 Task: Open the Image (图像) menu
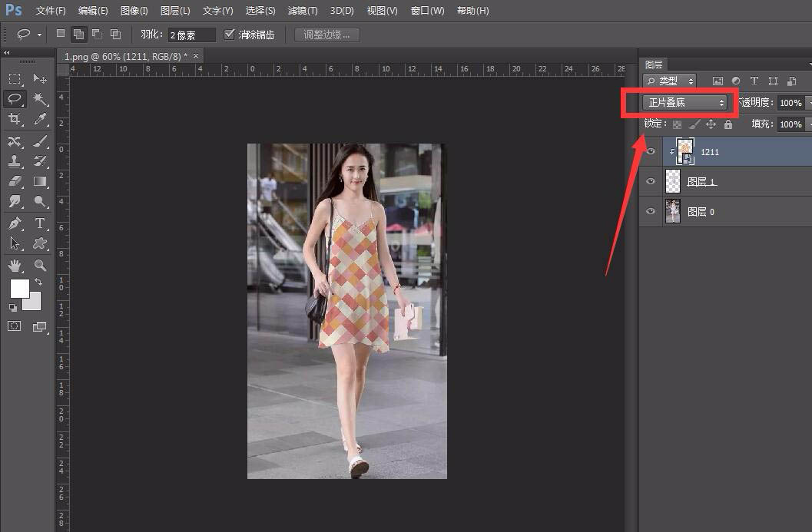(134, 10)
